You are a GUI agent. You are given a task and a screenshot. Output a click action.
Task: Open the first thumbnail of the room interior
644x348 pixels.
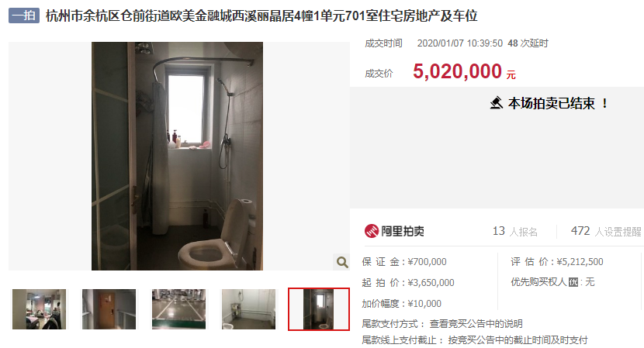coord(39,309)
